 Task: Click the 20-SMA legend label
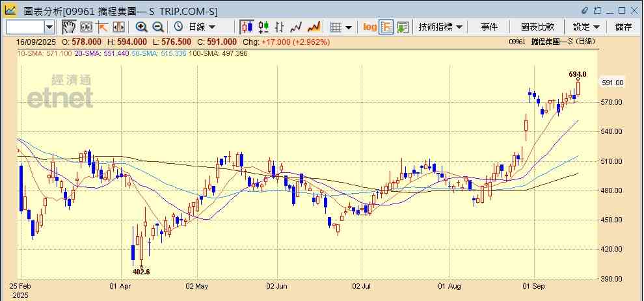pos(102,53)
